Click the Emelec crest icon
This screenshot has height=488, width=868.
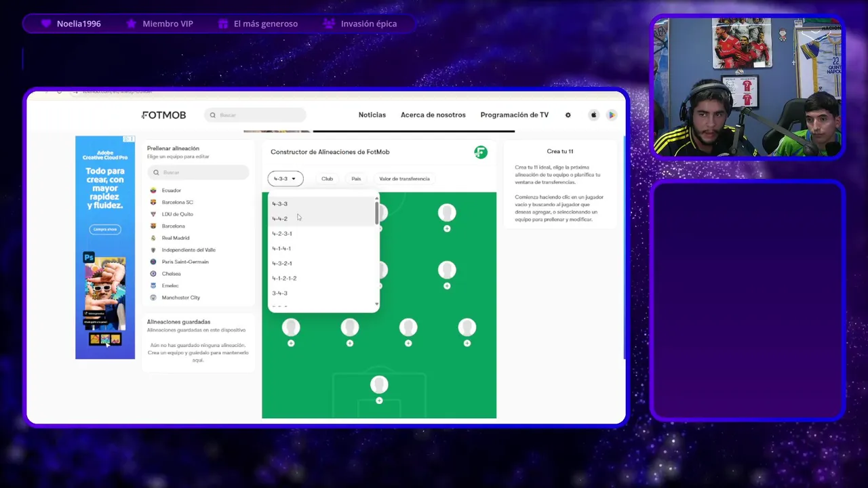153,285
